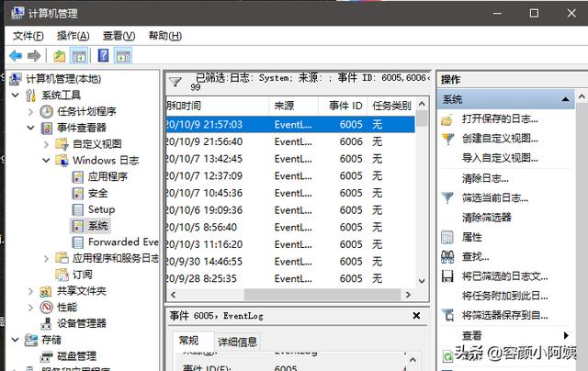
Task: Toggle the show/hide action pane icon
Action: click(123, 56)
